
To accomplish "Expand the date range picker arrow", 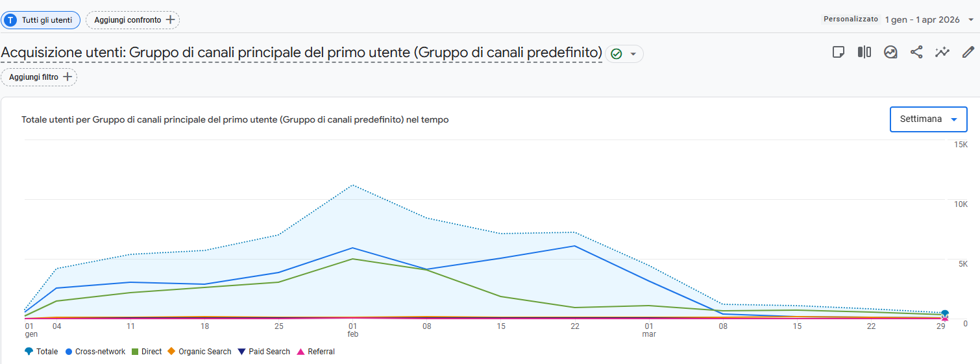I will [971, 19].
